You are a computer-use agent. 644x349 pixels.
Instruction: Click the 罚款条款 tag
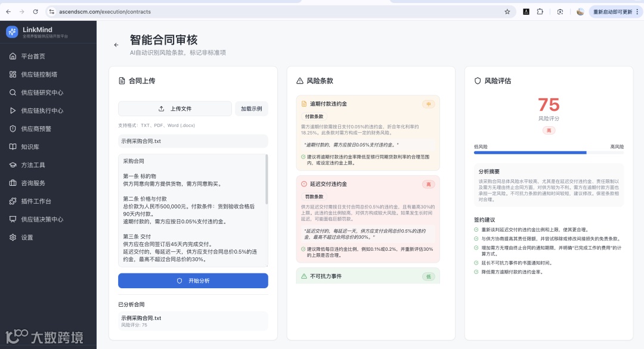(314, 197)
